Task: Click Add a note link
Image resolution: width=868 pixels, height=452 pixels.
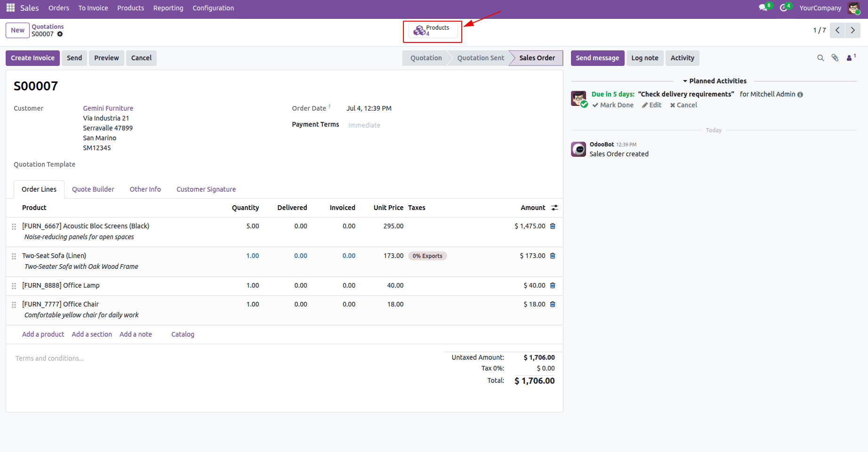Action: pyautogui.click(x=136, y=334)
